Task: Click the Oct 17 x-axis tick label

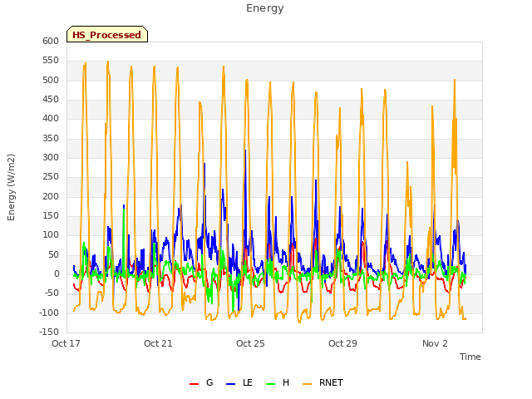Action: coord(66,343)
